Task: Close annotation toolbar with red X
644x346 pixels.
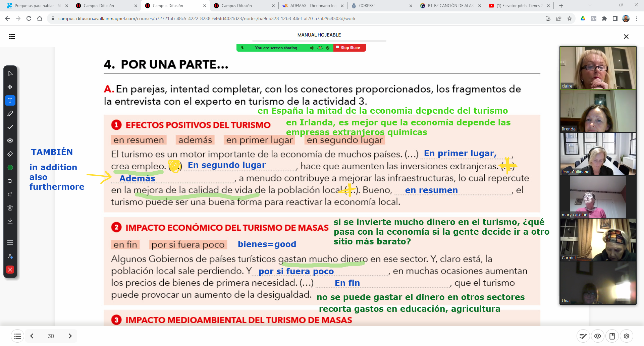Action: [x=10, y=270]
